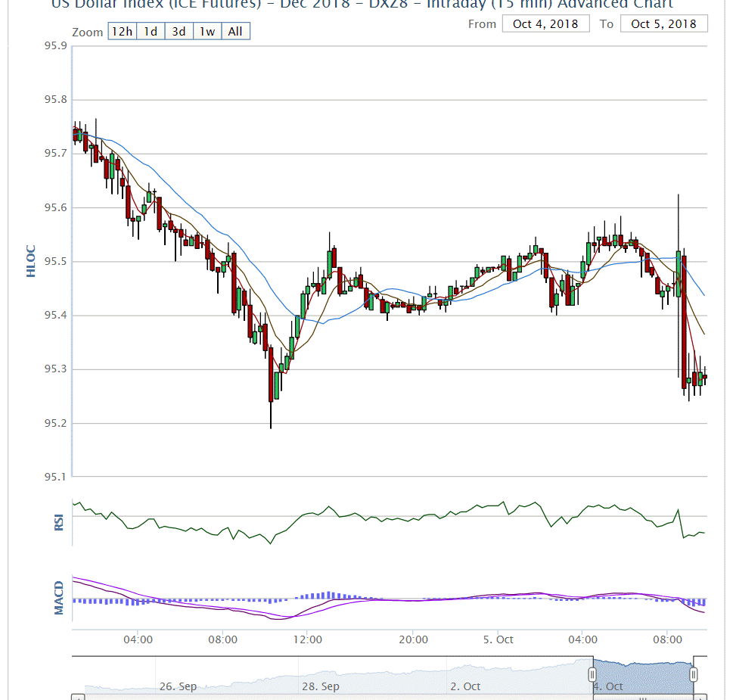This screenshot has height=700, width=736.
Task: Click the HLOC axis label
Action: click(x=31, y=260)
